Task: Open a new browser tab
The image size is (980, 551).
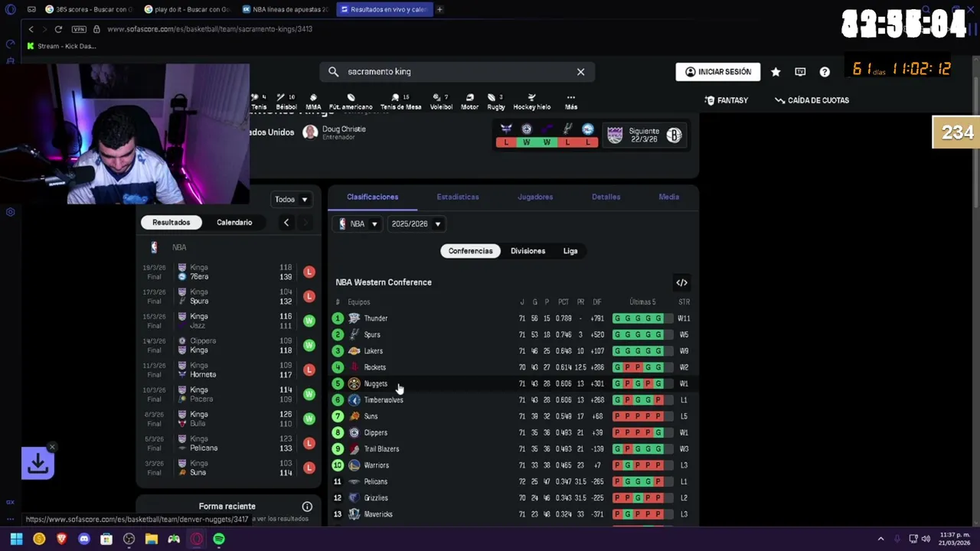Action: (x=439, y=9)
